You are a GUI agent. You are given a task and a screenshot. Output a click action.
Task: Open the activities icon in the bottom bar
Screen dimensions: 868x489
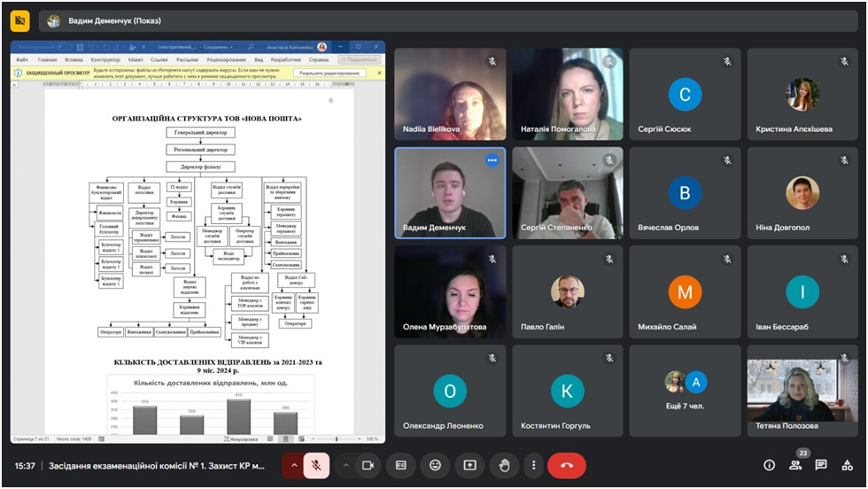(x=848, y=465)
